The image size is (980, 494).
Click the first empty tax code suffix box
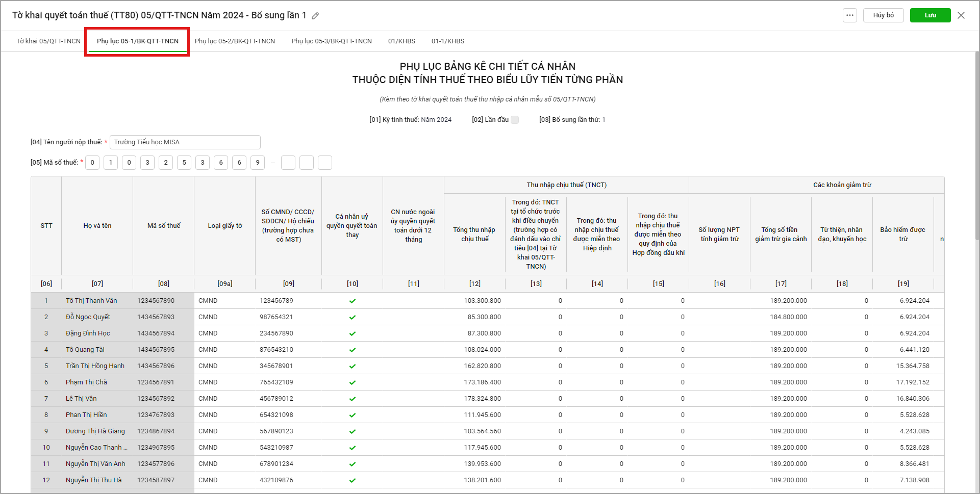288,163
